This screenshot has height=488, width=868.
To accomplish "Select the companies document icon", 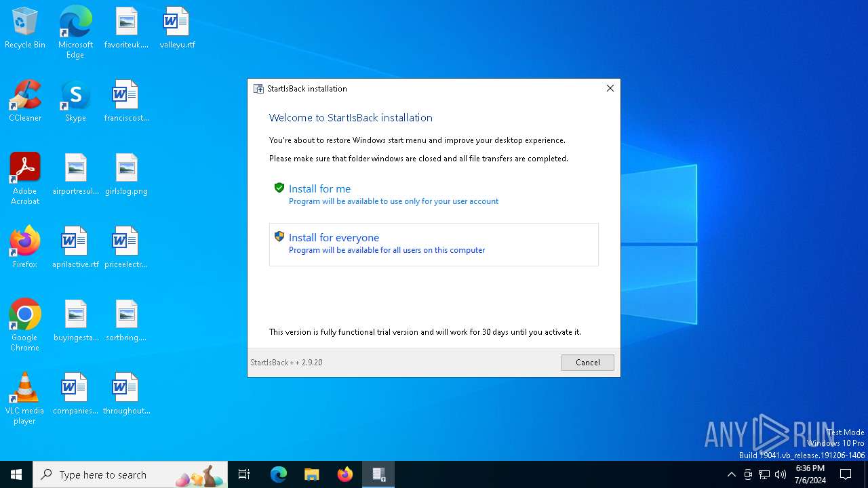I will [75, 394].
